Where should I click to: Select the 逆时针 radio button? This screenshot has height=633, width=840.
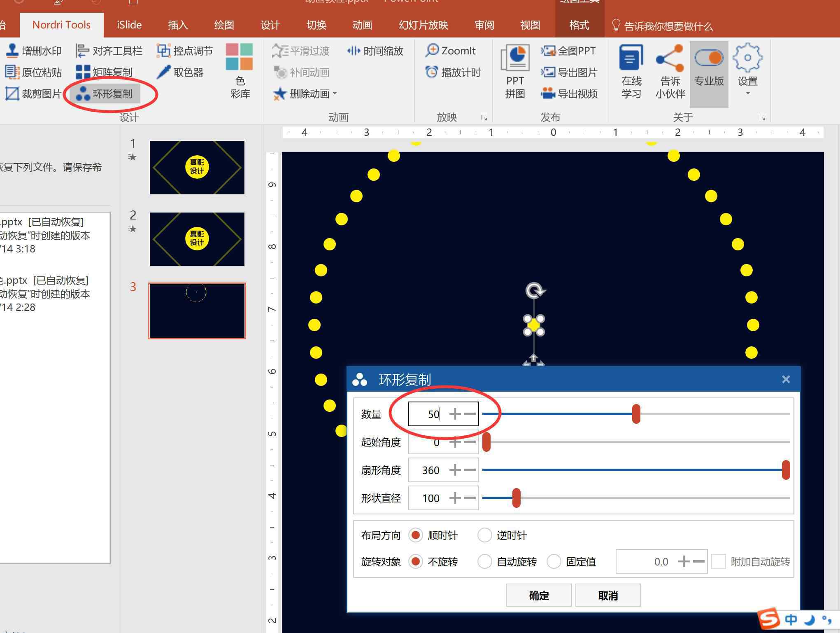[x=484, y=535]
